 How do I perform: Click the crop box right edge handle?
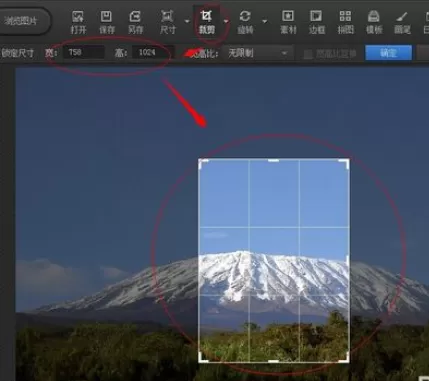click(348, 261)
